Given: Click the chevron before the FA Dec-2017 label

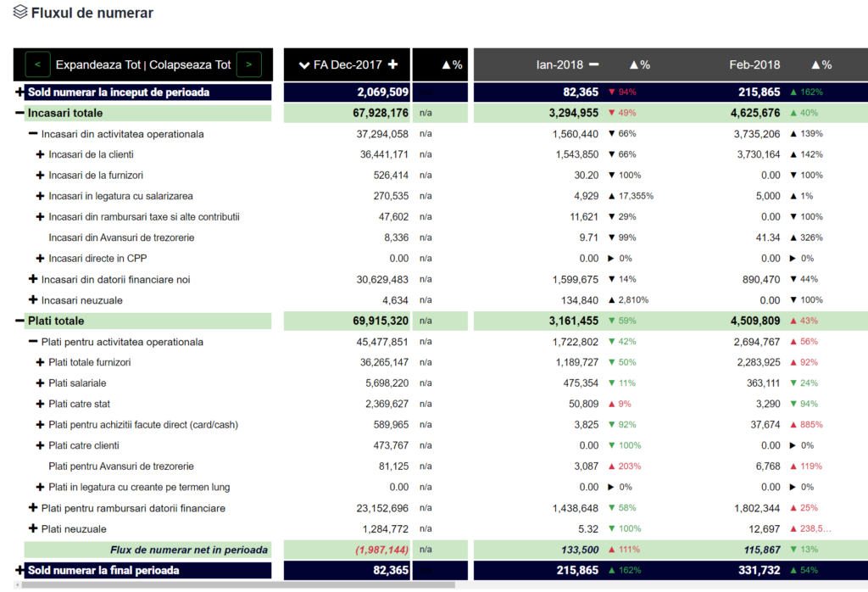Looking at the screenshot, I should (x=304, y=64).
